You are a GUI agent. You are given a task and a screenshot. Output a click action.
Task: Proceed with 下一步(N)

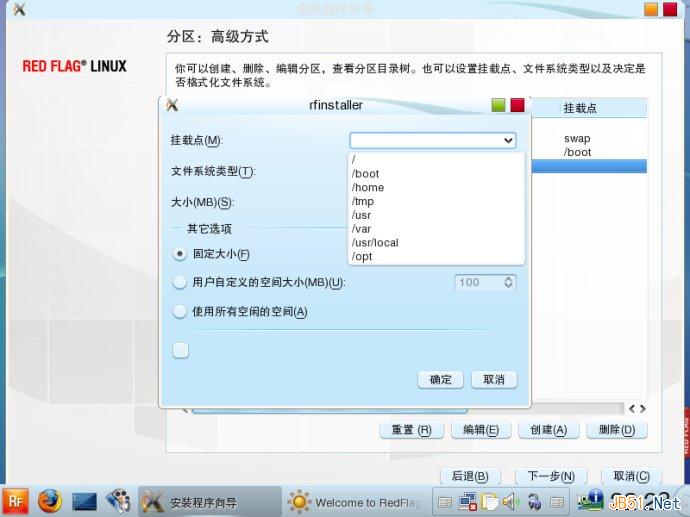551,476
